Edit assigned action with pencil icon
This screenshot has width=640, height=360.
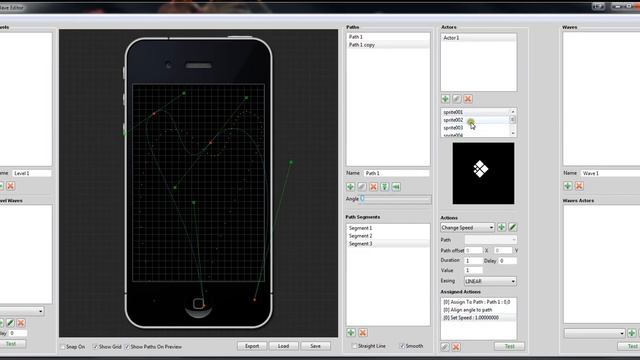445,347
